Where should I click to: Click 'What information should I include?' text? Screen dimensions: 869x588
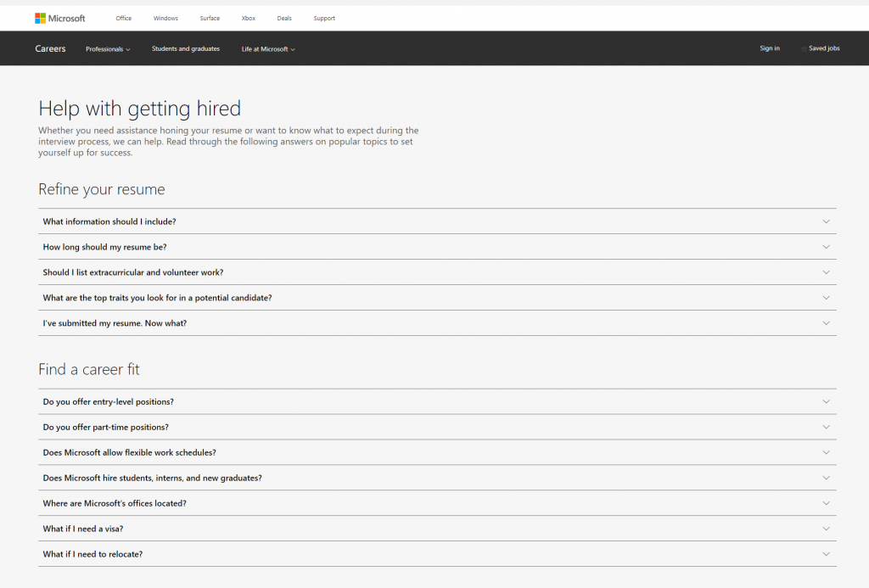pos(109,221)
